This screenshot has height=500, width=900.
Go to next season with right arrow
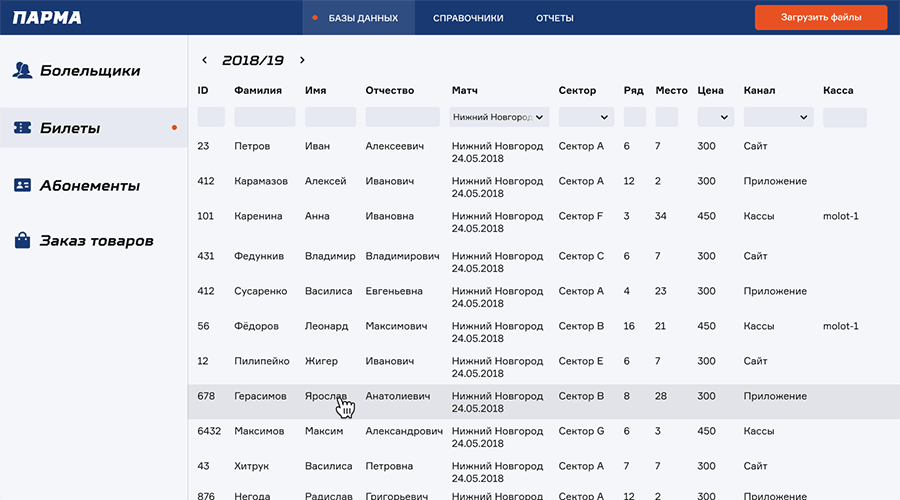302,61
